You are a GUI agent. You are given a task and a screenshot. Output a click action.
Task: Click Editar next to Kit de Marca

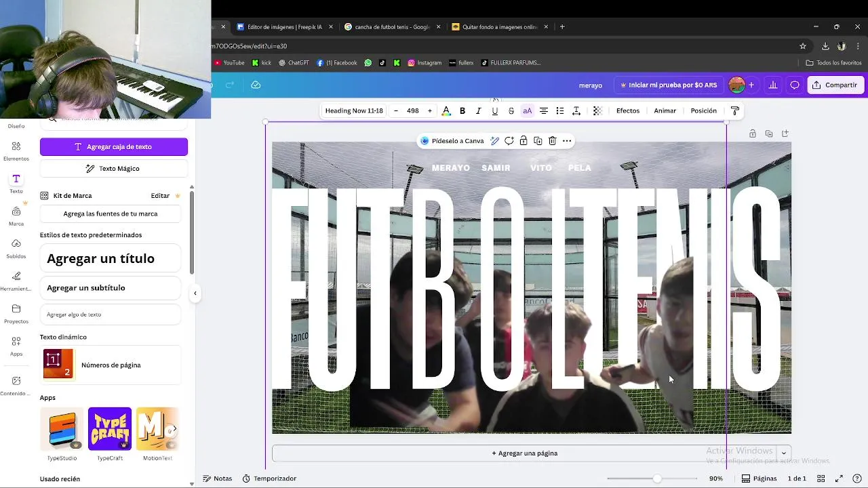160,195
